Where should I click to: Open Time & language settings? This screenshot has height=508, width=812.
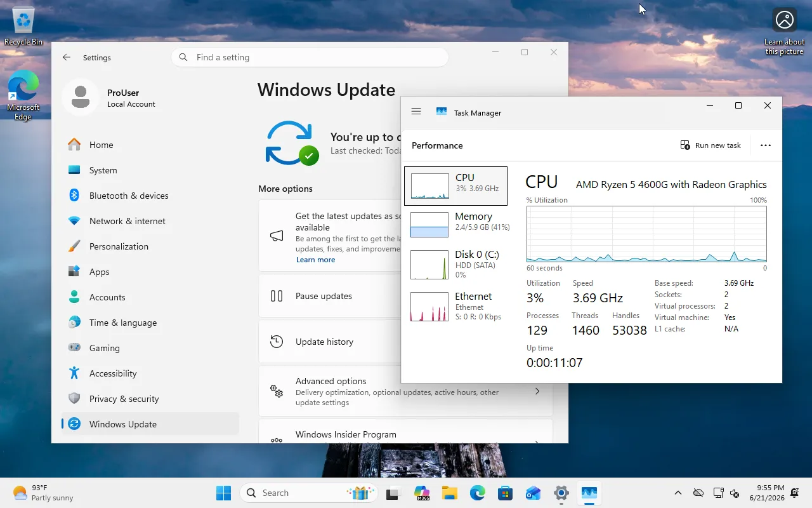(x=150, y=323)
